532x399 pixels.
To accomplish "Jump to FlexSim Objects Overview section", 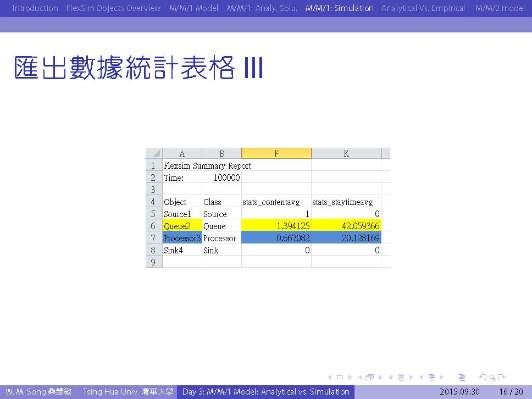I will click(x=113, y=8).
